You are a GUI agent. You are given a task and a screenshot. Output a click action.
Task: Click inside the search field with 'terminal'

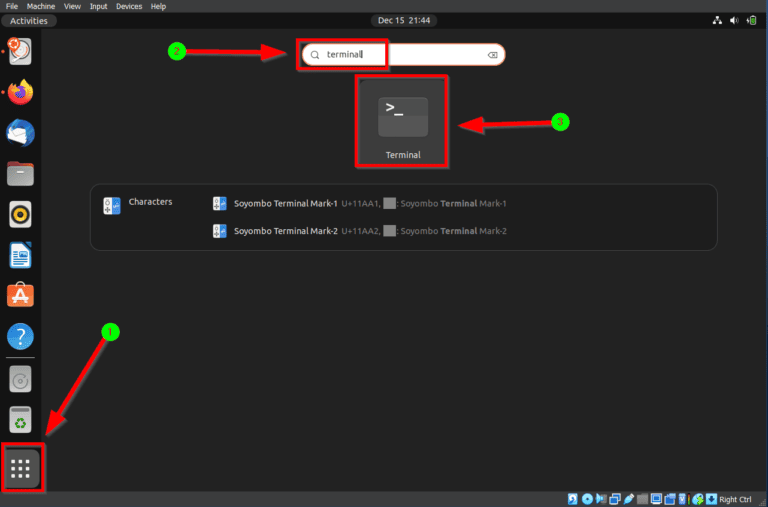pos(403,55)
